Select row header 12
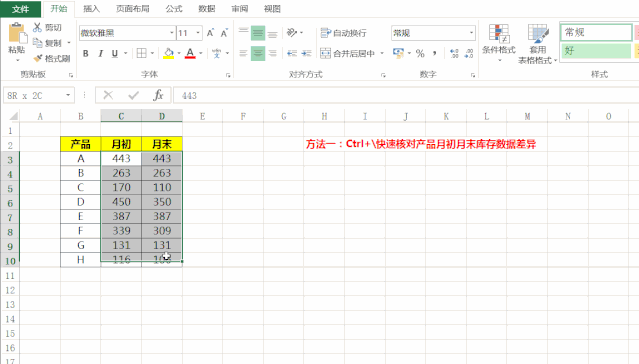 coord(10,290)
